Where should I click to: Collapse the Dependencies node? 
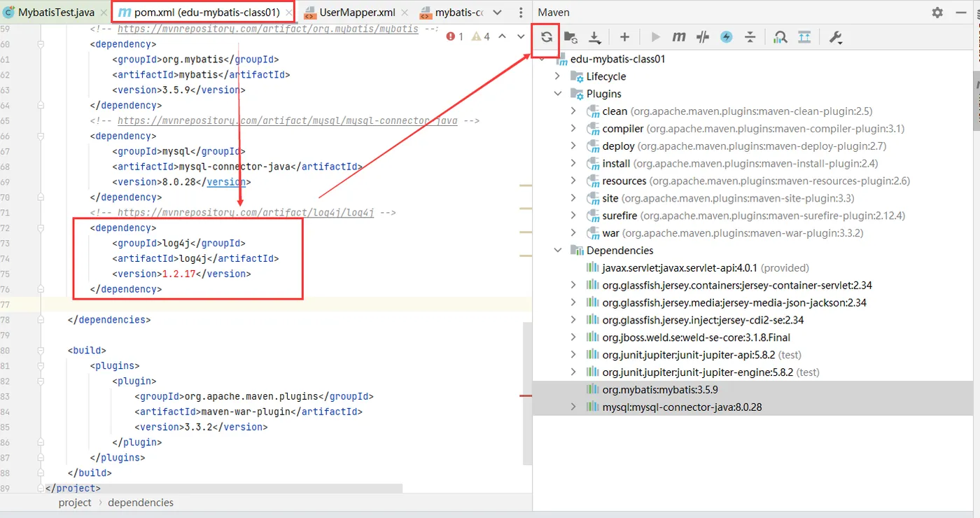(558, 251)
